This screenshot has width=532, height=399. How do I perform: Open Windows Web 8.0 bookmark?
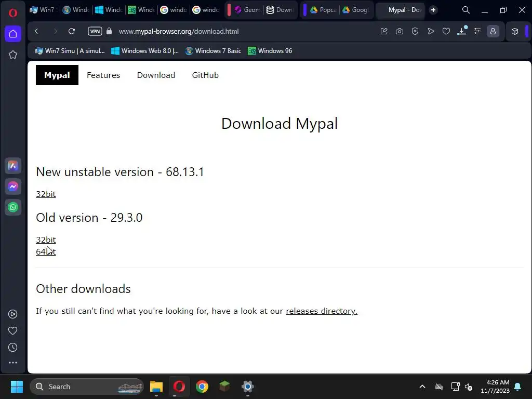[145, 51]
